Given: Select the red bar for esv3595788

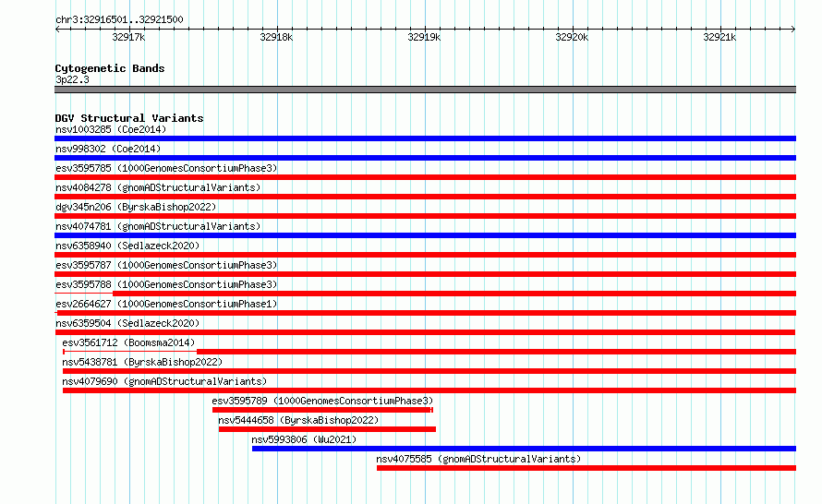Looking at the screenshot, I should coord(454,294).
